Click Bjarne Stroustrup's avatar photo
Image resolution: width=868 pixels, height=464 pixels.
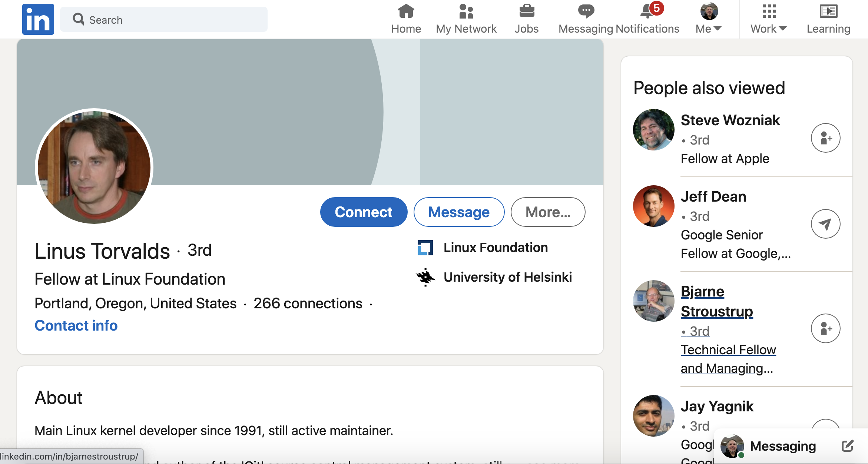(x=653, y=301)
